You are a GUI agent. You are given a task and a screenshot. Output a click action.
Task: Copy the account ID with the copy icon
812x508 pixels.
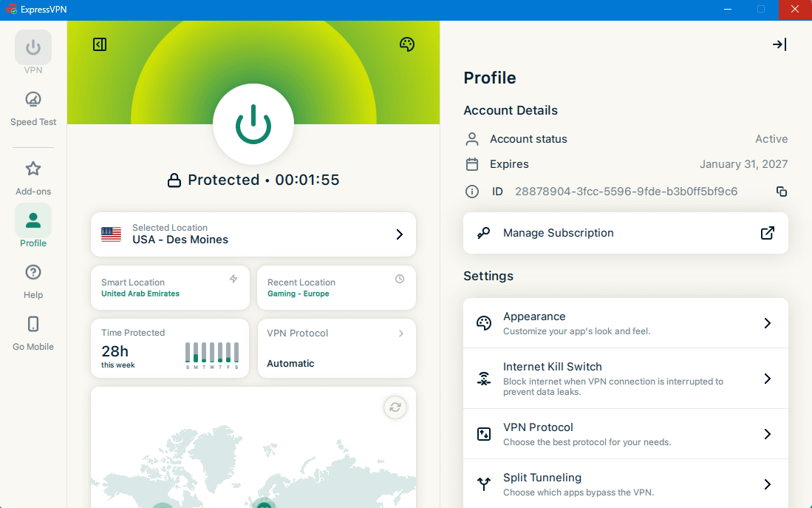tap(782, 192)
